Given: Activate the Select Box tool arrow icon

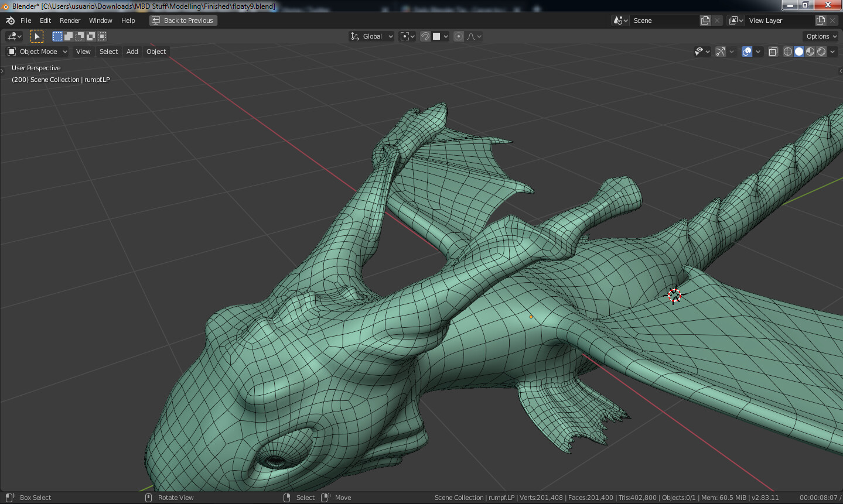Looking at the screenshot, I should click(x=37, y=36).
